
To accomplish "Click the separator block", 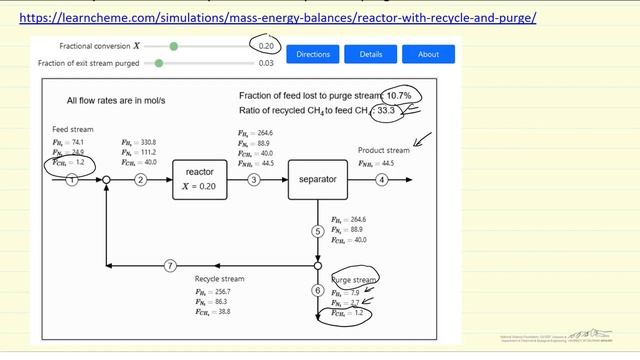I will (x=318, y=180).
